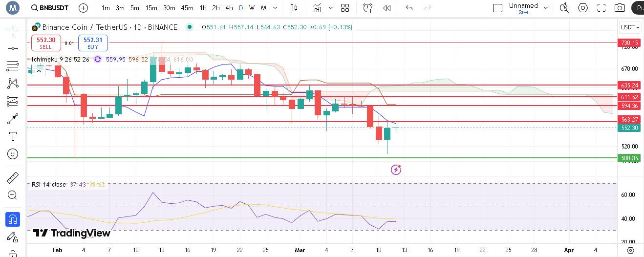Screen dimensions: 644x257
Task: Expand the Unnamed layout dropdown arrow
Action: 546,8
